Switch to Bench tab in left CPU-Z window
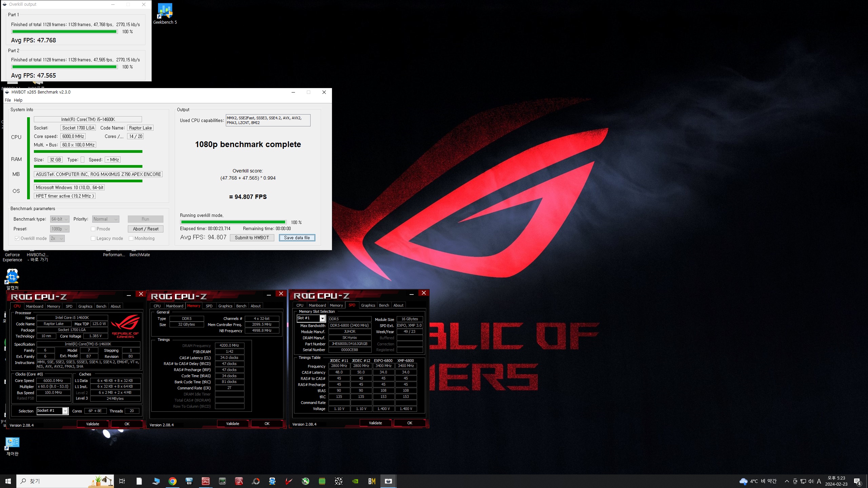This screenshot has height=488, width=868. [x=101, y=306]
